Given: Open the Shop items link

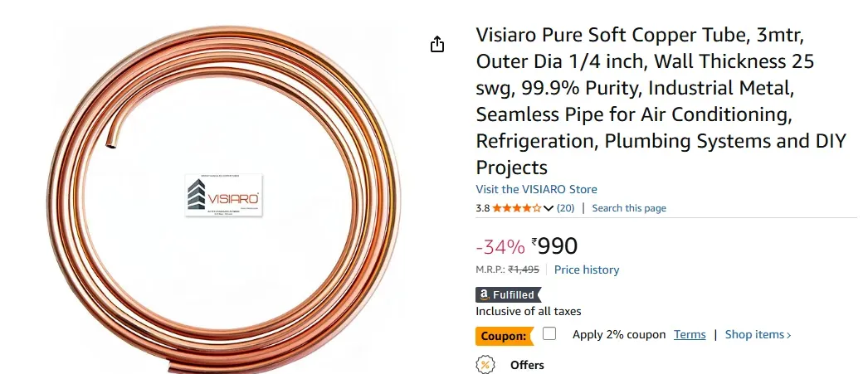Looking at the screenshot, I should (758, 335).
